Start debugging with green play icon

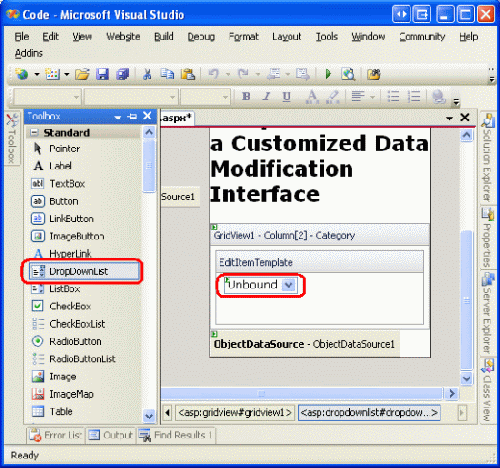coord(328,74)
